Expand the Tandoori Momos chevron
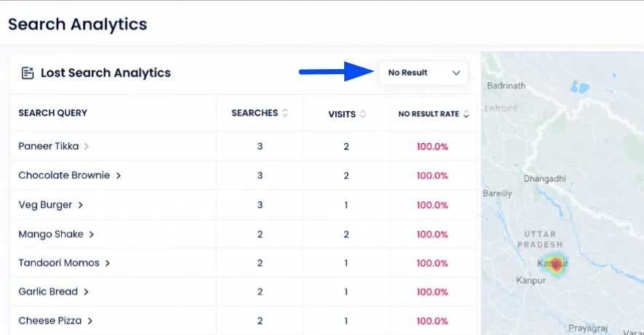This screenshot has width=644, height=335. (107, 263)
